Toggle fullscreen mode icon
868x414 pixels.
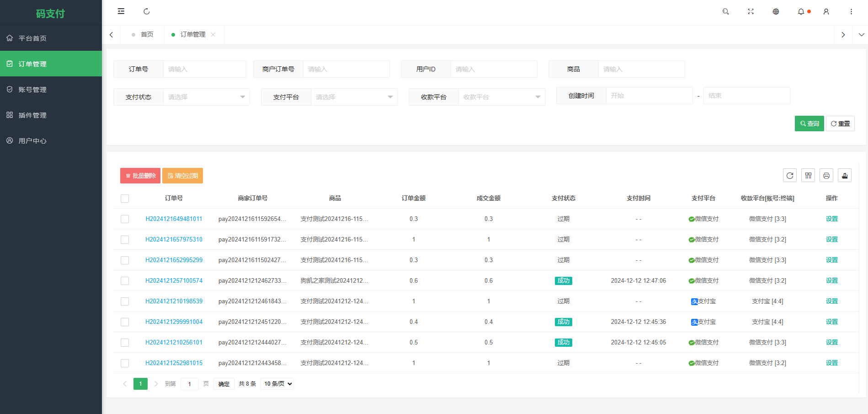pyautogui.click(x=751, y=12)
